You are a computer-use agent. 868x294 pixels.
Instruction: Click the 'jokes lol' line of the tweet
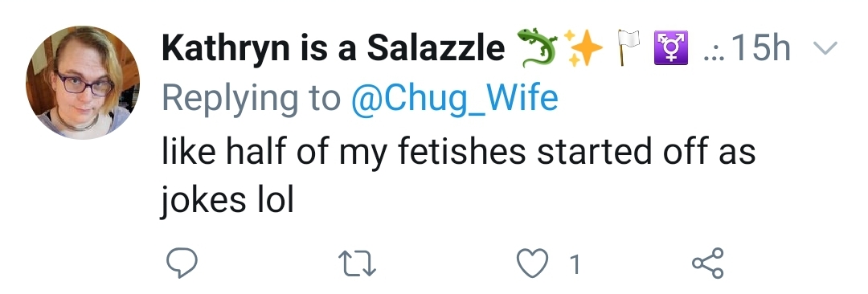(x=227, y=199)
